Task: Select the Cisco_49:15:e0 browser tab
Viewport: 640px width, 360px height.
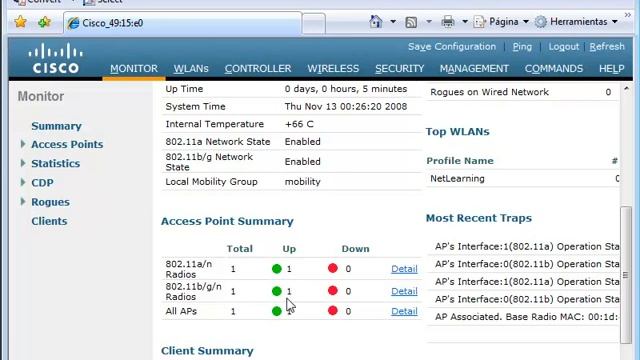Action: point(182,23)
